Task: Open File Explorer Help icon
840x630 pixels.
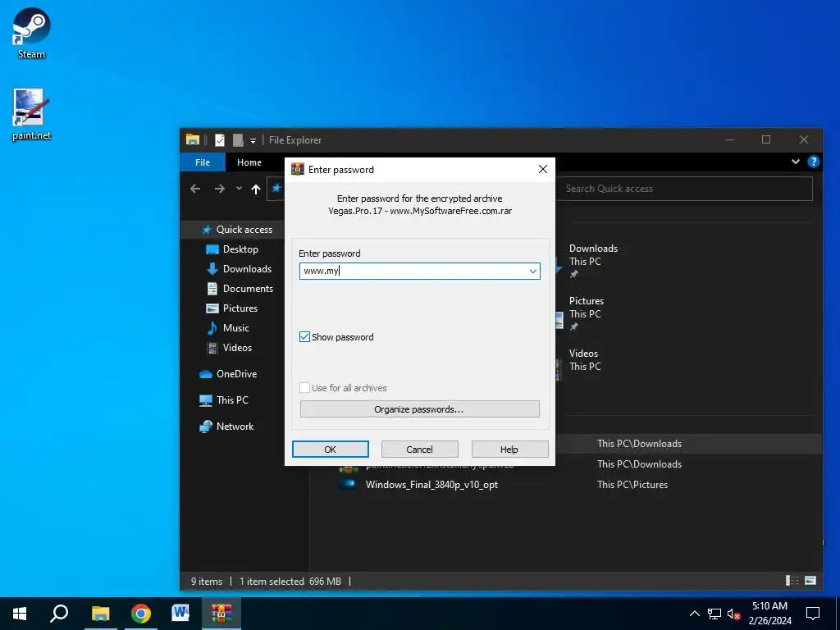Action: point(813,162)
